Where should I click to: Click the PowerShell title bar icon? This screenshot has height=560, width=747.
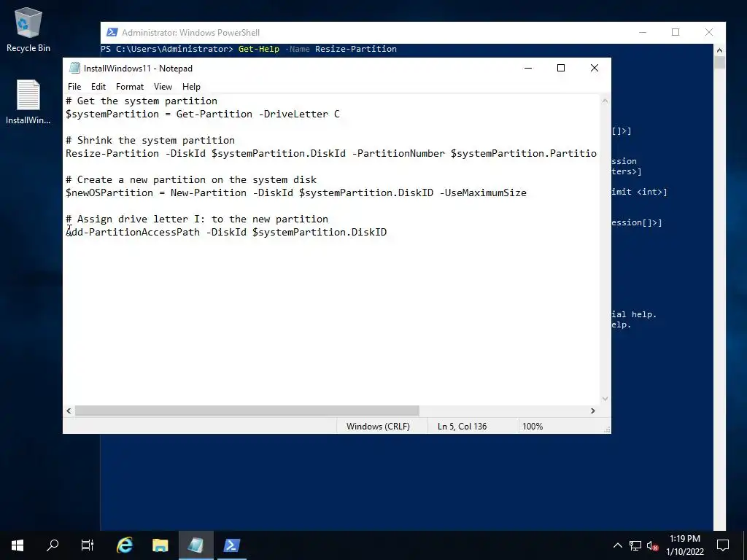[x=112, y=32]
